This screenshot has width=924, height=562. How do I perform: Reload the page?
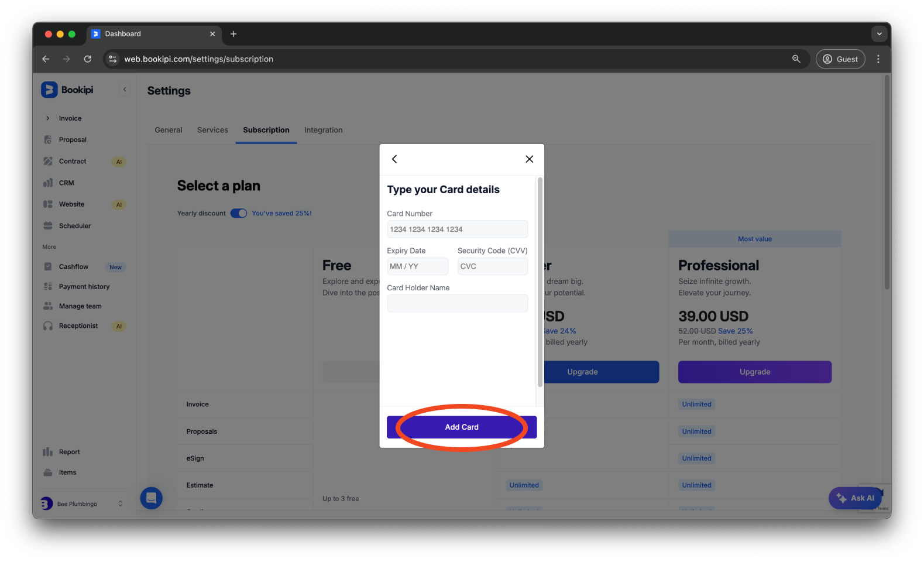[x=88, y=59]
